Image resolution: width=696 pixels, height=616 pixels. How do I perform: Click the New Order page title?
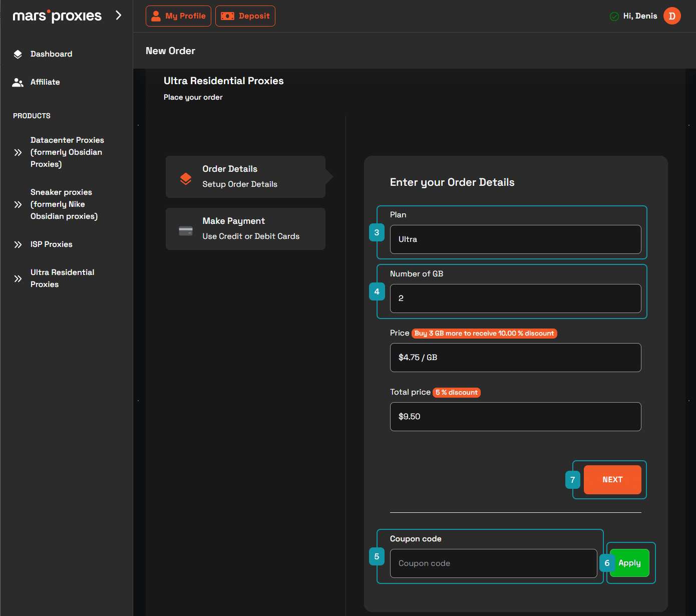click(170, 51)
